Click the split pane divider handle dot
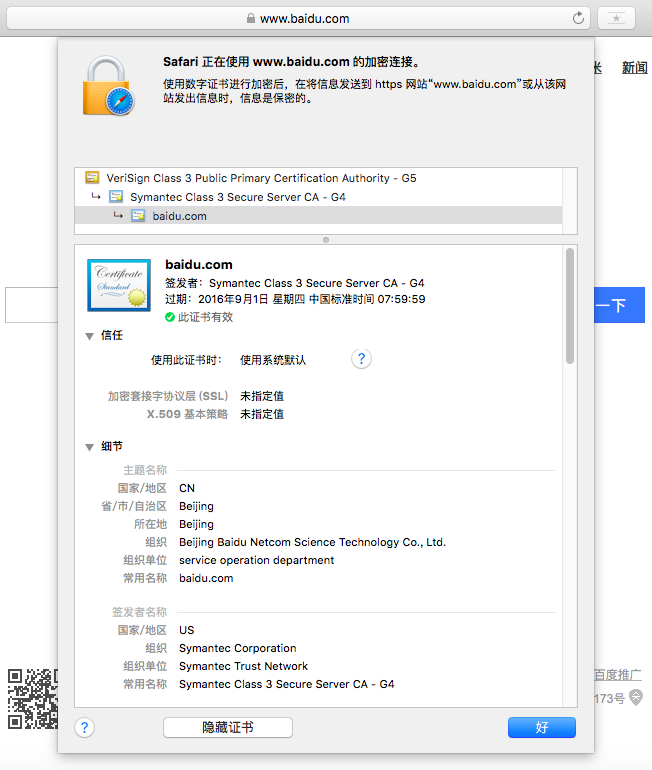Viewport: 652px width, 770px height. tap(326, 240)
